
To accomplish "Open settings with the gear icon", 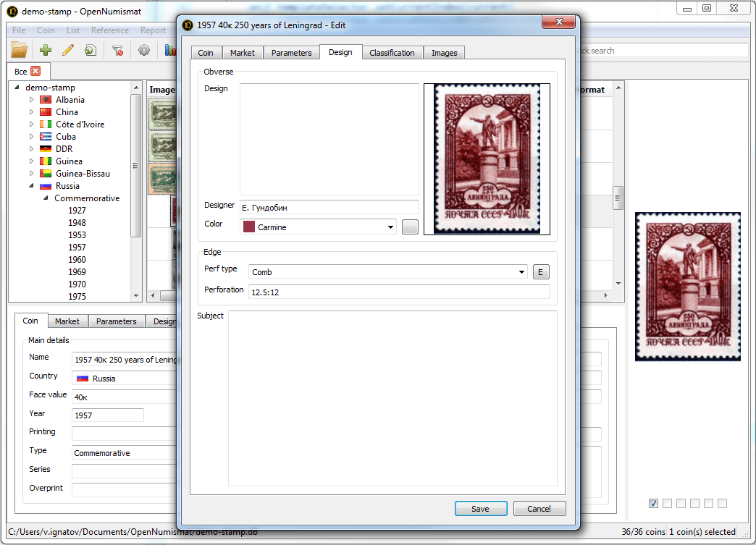I will coord(143,50).
